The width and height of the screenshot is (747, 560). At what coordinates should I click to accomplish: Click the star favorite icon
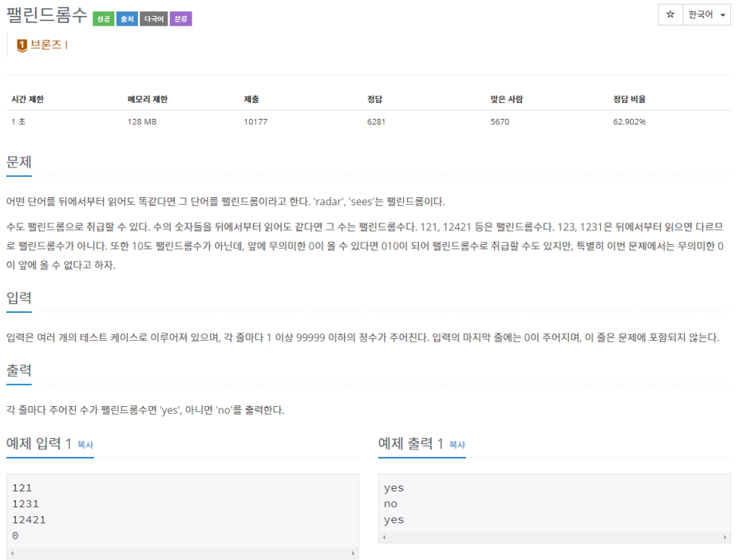coord(670,15)
